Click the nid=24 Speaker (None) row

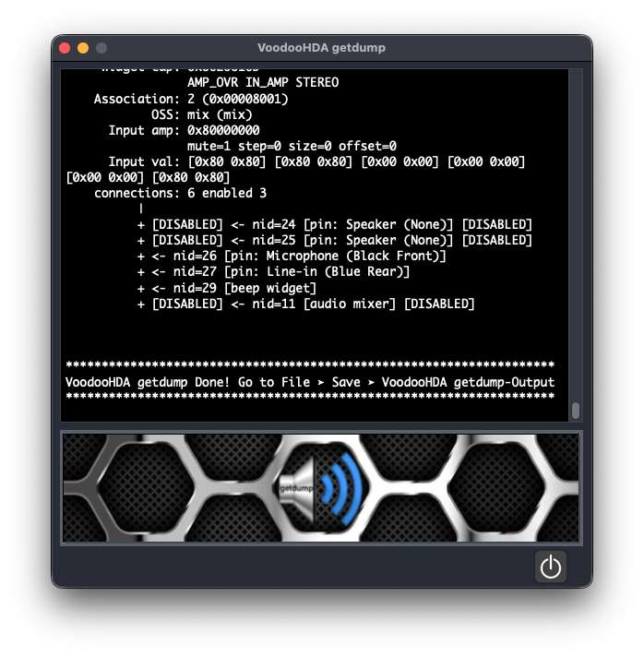click(x=335, y=224)
